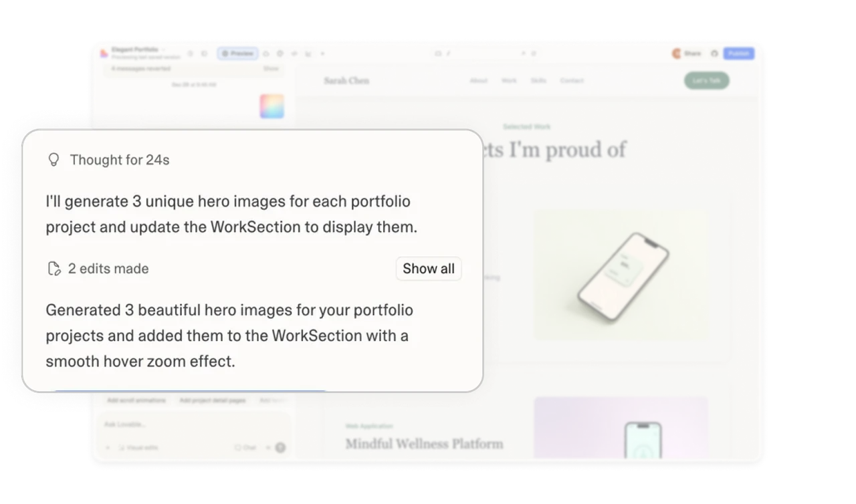856x504 pixels.
Task: Click 'Add project detail pages' suggestion
Action: [x=213, y=400]
